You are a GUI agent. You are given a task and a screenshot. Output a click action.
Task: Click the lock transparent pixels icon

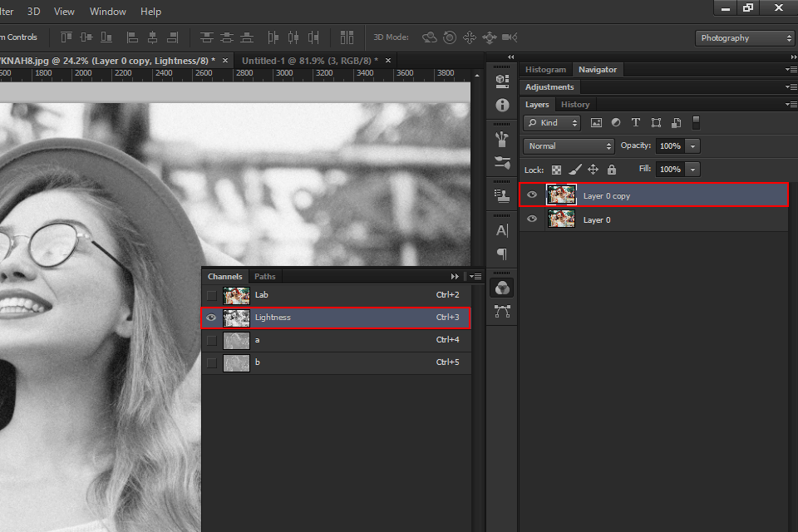pos(557,170)
